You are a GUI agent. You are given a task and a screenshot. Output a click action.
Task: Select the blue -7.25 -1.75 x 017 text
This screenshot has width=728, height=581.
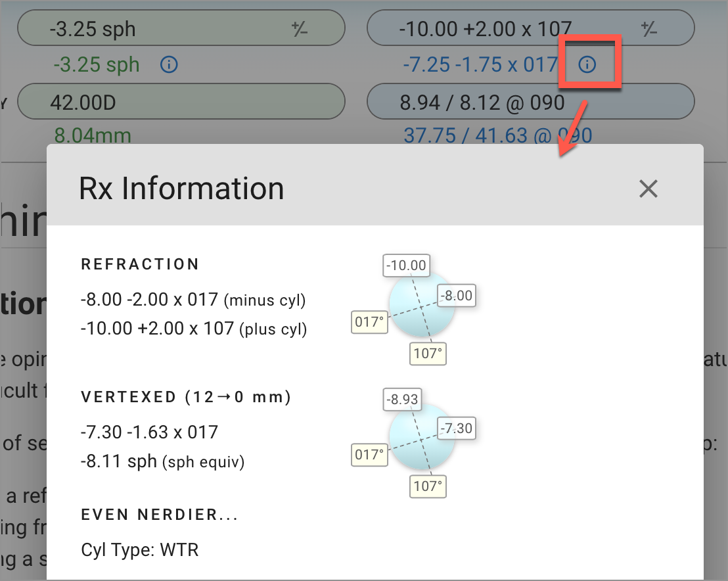pos(480,64)
